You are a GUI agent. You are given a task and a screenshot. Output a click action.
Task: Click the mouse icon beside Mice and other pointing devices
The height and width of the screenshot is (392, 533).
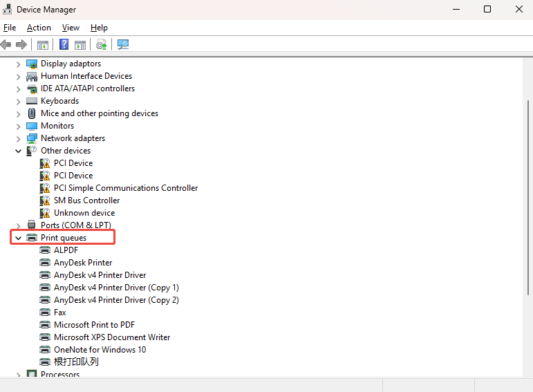[32, 113]
